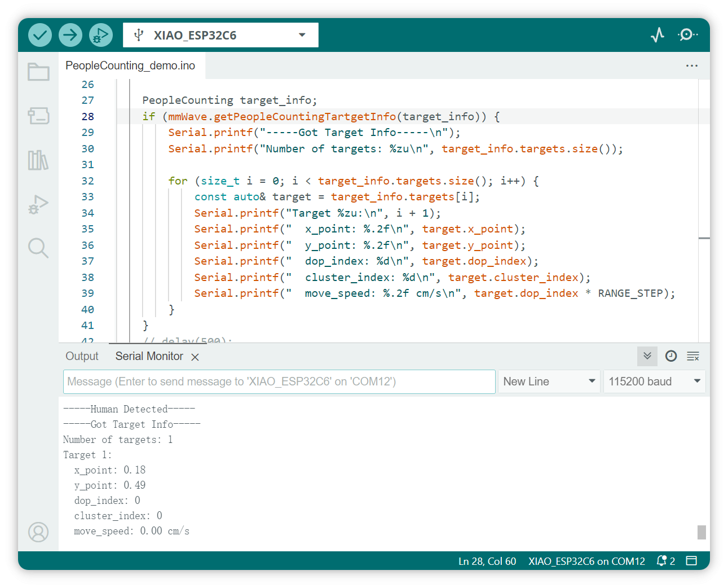This screenshot has width=728, height=588.
Task: Open the Search sidebar magnifier icon
Action: (x=38, y=248)
